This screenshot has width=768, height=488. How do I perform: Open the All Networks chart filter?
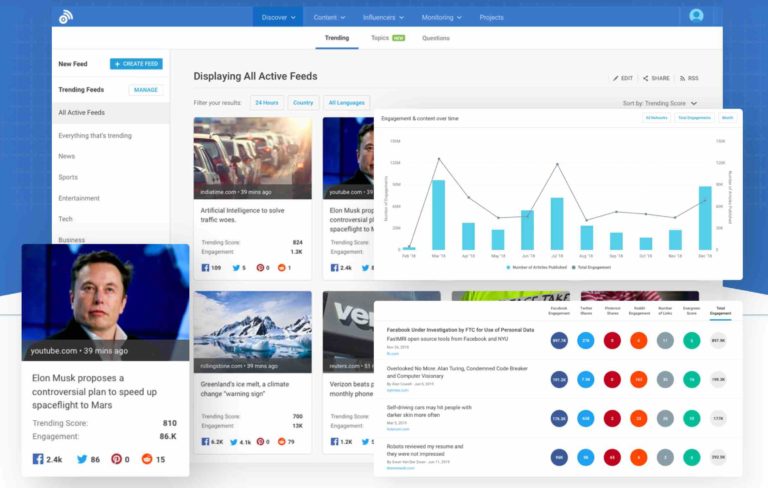point(656,118)
